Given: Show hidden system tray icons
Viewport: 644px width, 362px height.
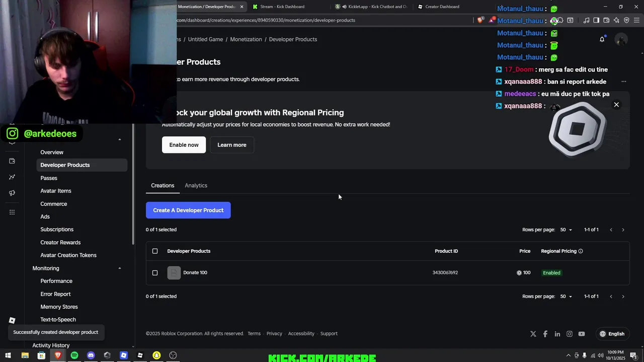Looking at the screenshot, I should click(569, 355).
